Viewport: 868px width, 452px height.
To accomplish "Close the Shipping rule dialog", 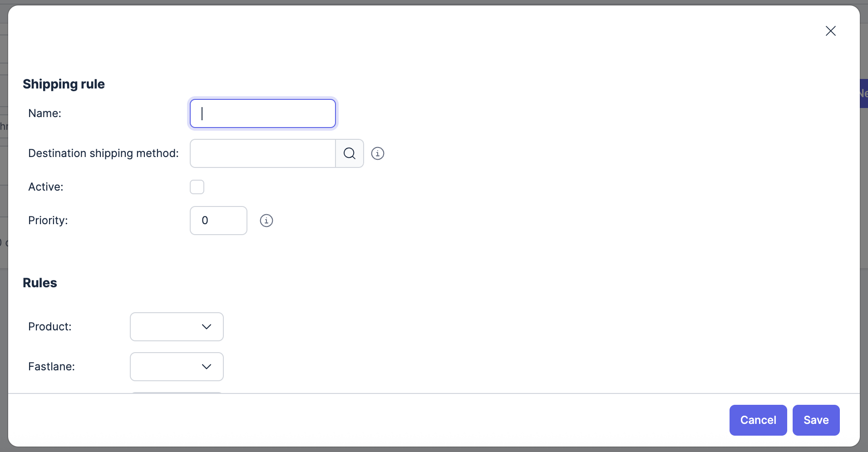I will coord(830,31).
